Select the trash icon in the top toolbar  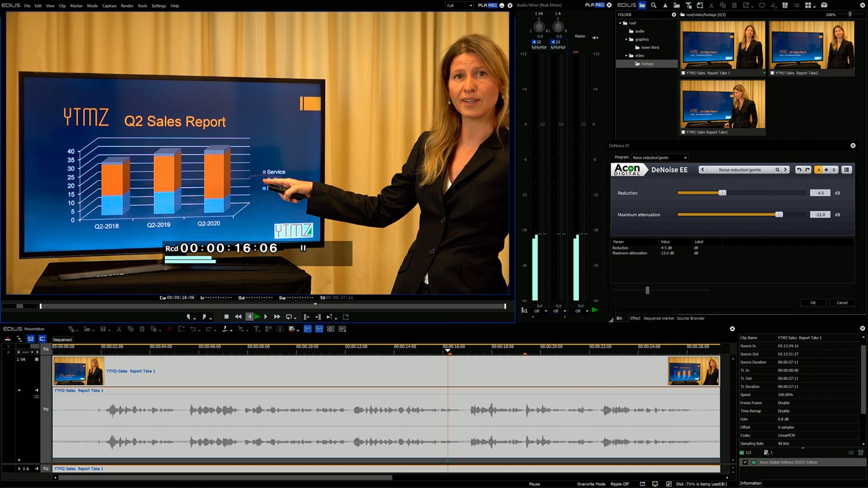[x=785, y=5]
